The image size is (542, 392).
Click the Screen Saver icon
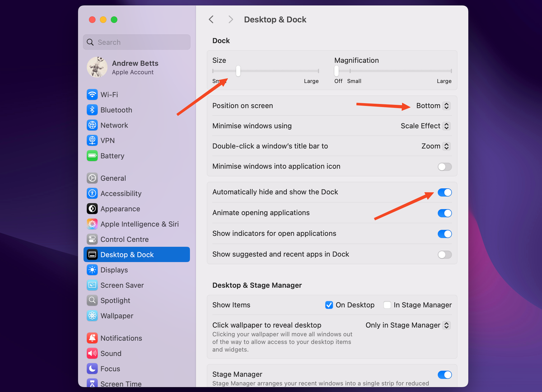point(92,285)
